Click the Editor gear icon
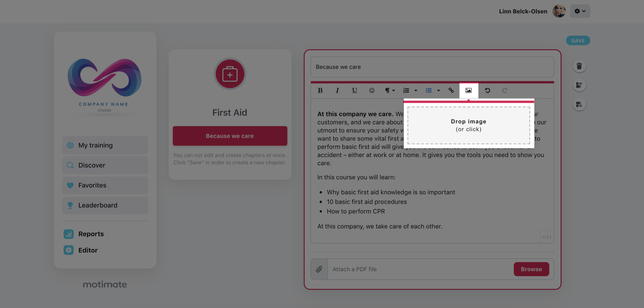Image resolution: width=644 pixels, height=308 pixels. (x=69, y=250)
